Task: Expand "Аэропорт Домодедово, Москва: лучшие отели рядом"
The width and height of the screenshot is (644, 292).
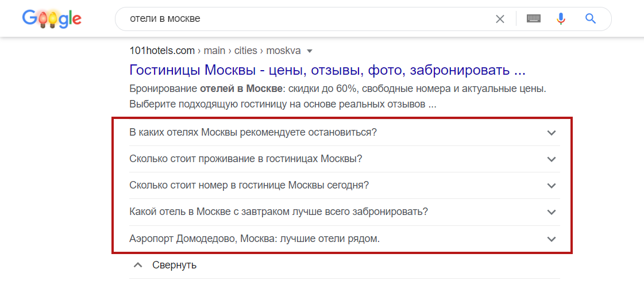Action: point(254,238)
